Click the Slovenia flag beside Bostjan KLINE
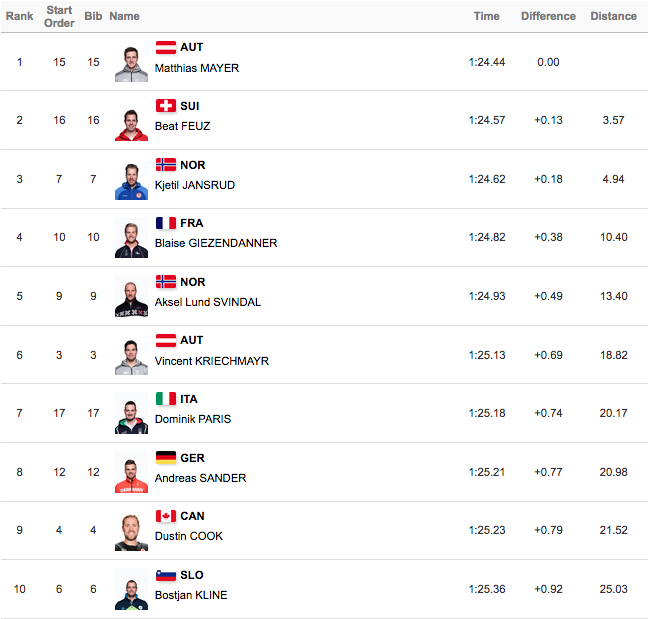This screenshot has height=619, width=648. point(166,575)
